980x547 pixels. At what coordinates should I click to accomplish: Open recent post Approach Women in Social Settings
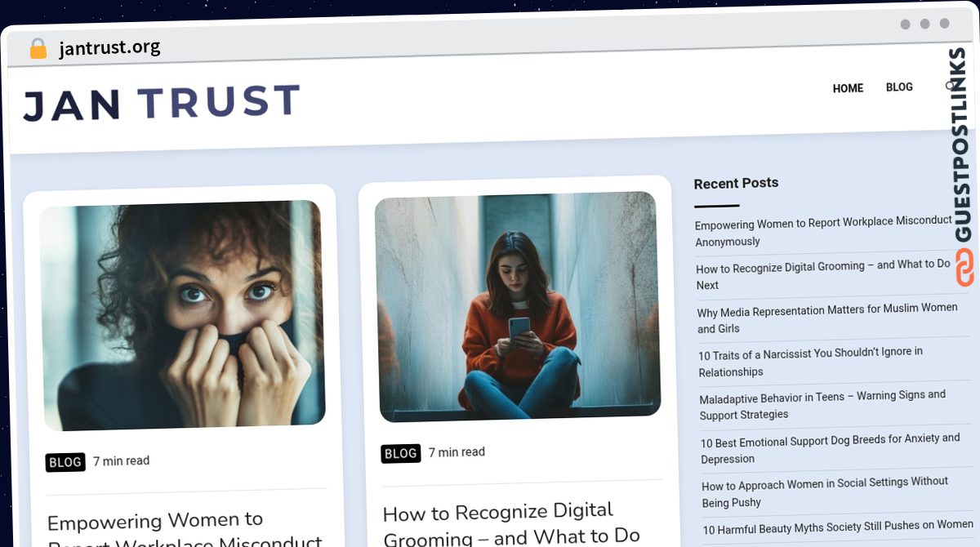(825, 491)
